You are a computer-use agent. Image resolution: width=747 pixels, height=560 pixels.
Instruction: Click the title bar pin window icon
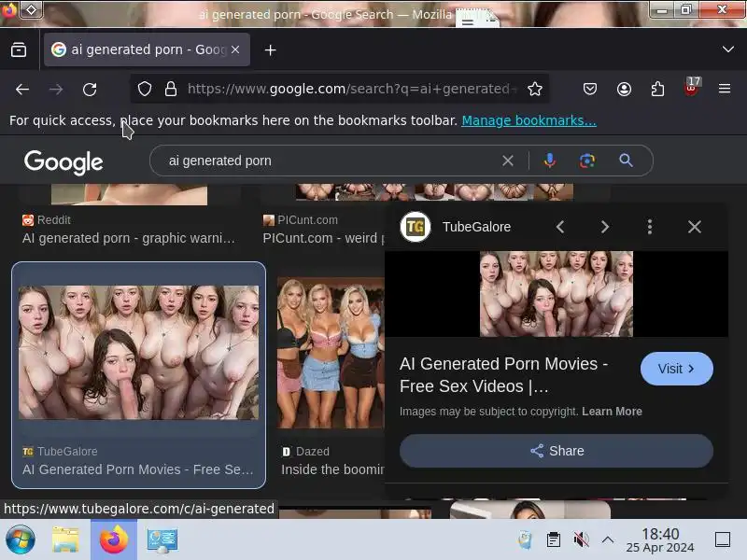31,9
